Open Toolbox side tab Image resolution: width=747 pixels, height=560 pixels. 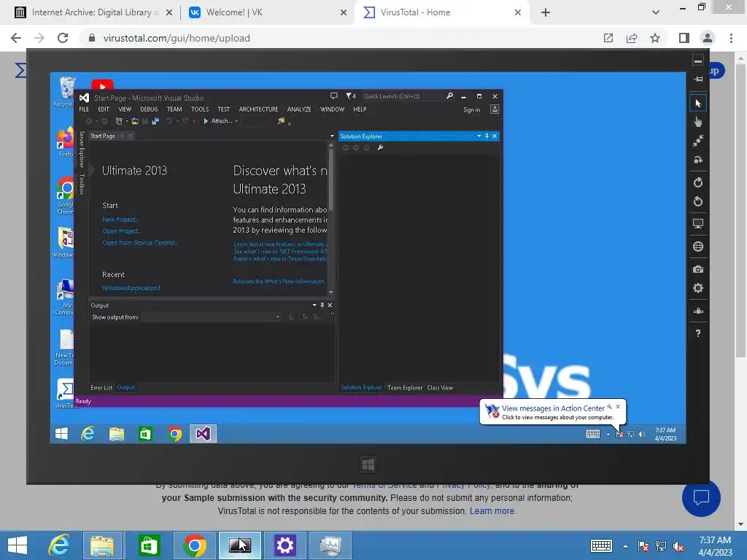click(x=82, y=184)
